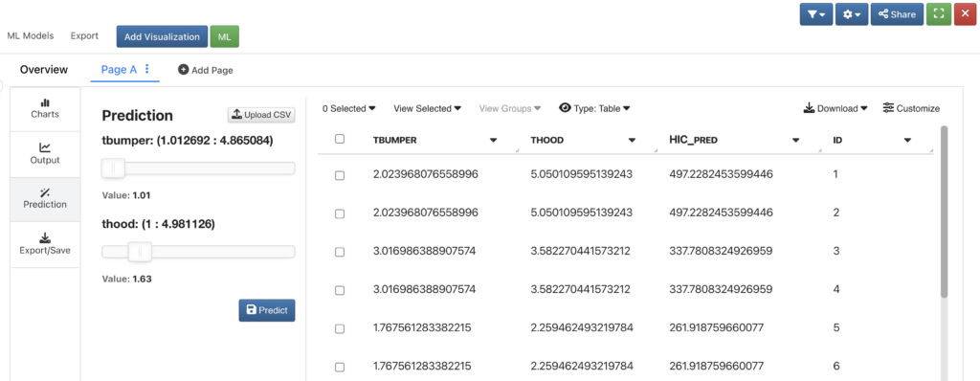Open THOOD column dropdown arrow

pos(632,140)
